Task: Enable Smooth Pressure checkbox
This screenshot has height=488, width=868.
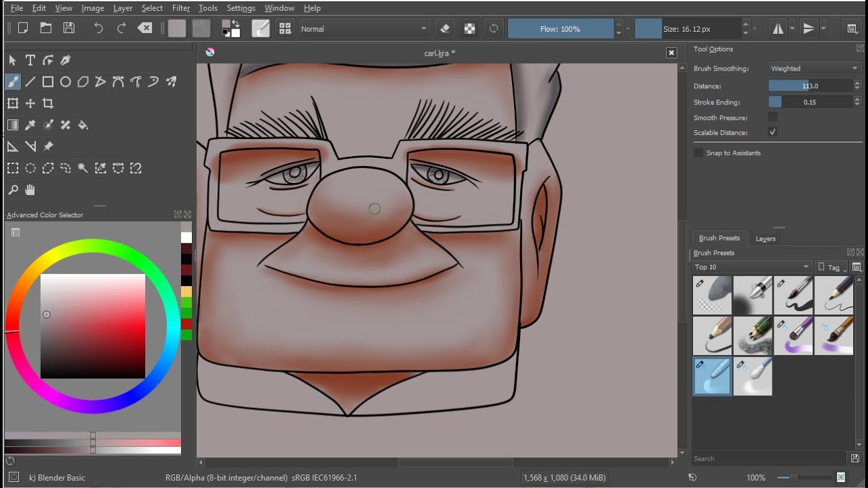Action: (772, 117)
